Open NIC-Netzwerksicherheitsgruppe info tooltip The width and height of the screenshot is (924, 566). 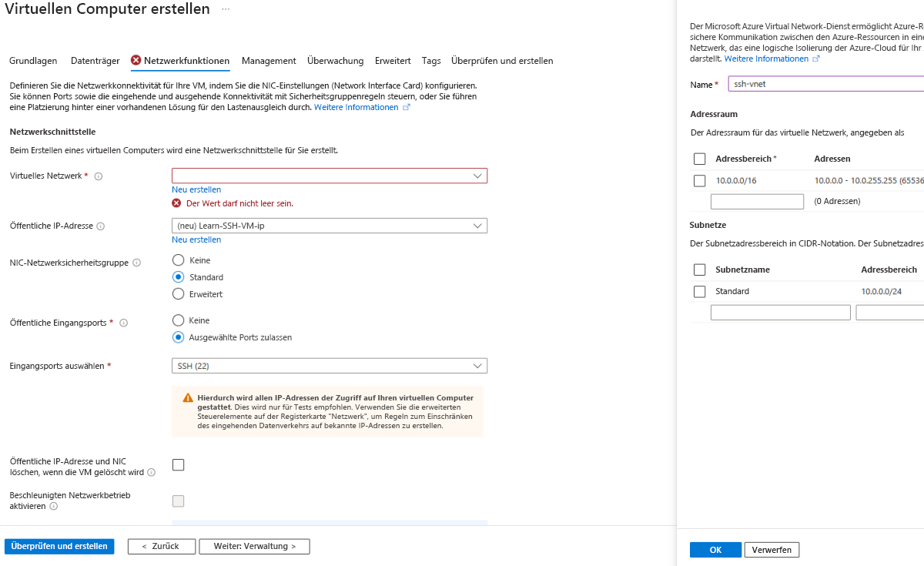(137, 263)
